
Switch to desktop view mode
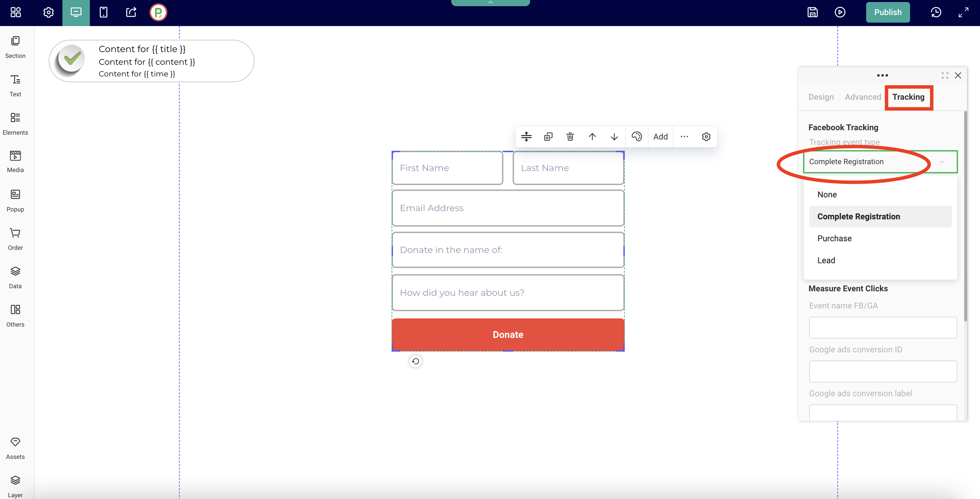pyautogui.click(x=76, y=13)
